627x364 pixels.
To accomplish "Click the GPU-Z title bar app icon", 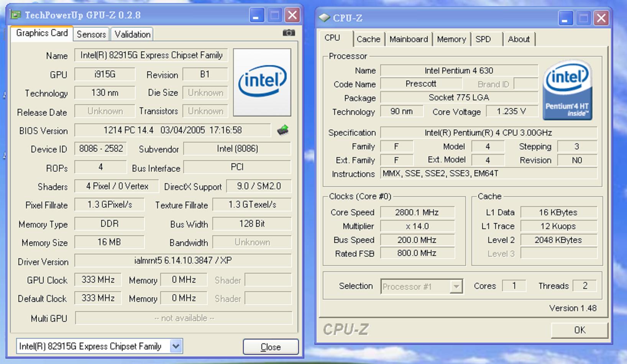I will [16, 15].
